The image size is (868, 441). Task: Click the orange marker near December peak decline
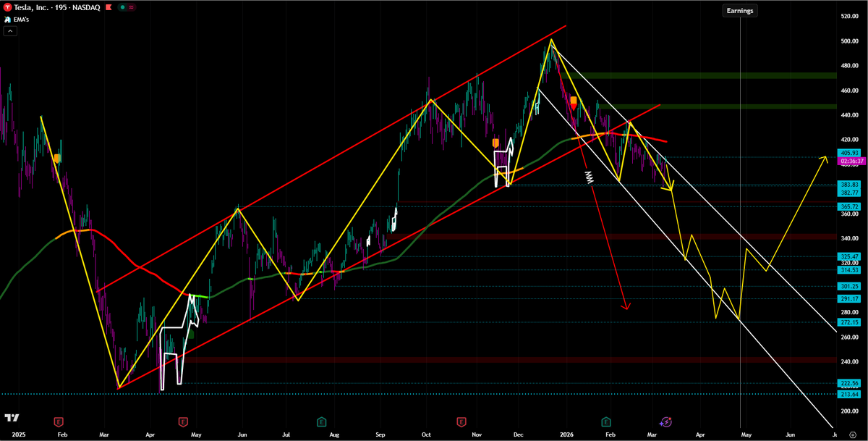574,101
